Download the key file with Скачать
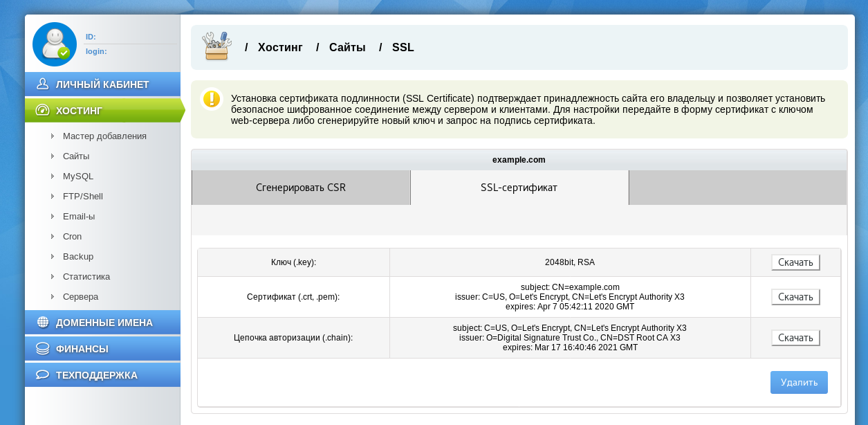The image size is (868, 425). tap(795, 262)
